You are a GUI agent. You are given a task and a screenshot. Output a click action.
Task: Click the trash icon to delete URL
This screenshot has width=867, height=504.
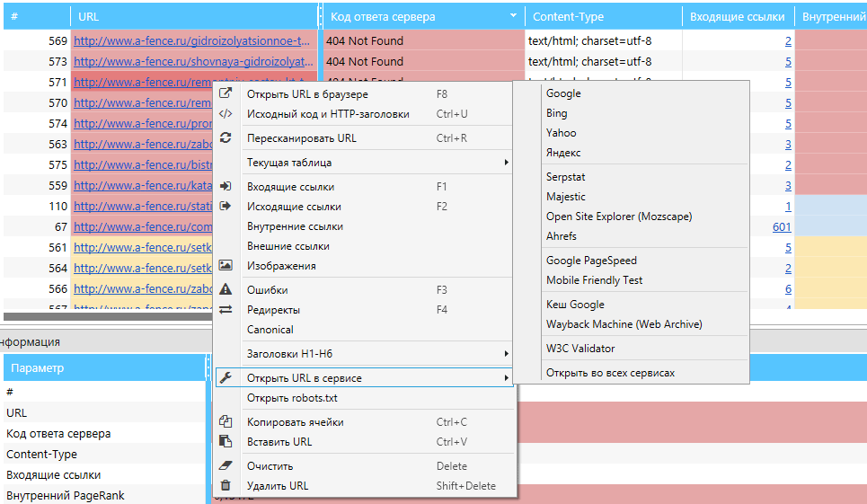coord(226,486)
